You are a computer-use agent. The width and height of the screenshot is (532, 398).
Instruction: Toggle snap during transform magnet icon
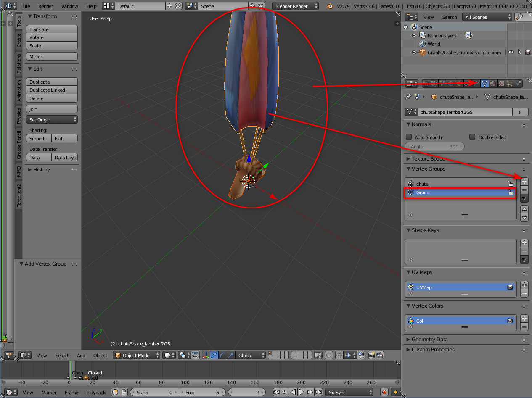point(339,355)
